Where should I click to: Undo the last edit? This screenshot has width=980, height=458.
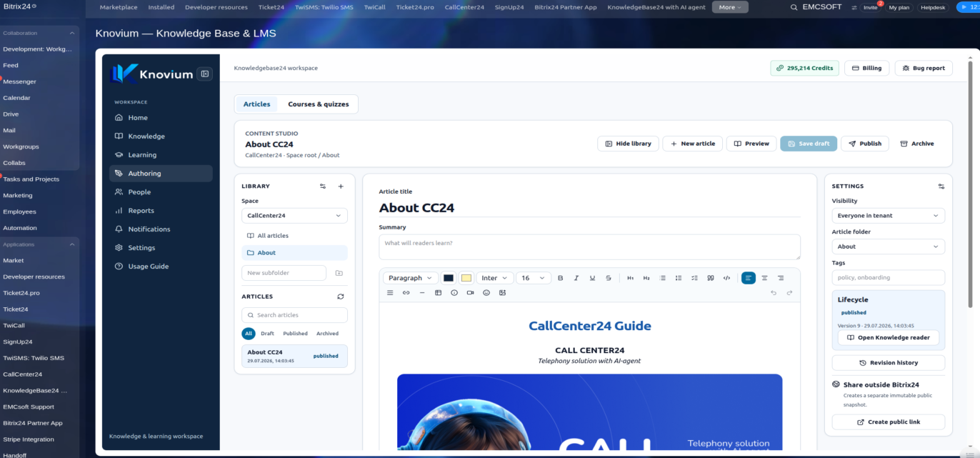click(774, 293)
